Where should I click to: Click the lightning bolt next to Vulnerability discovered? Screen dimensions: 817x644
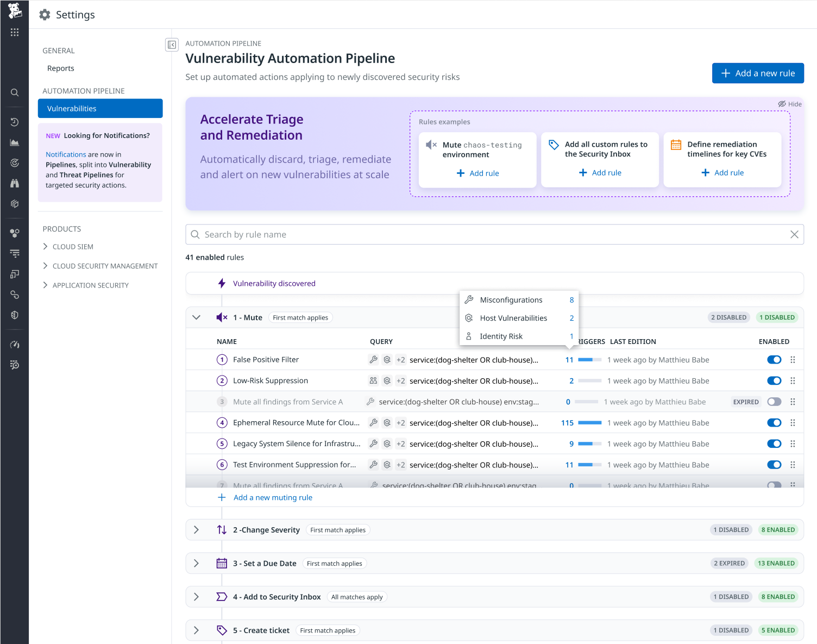[221, 283]
